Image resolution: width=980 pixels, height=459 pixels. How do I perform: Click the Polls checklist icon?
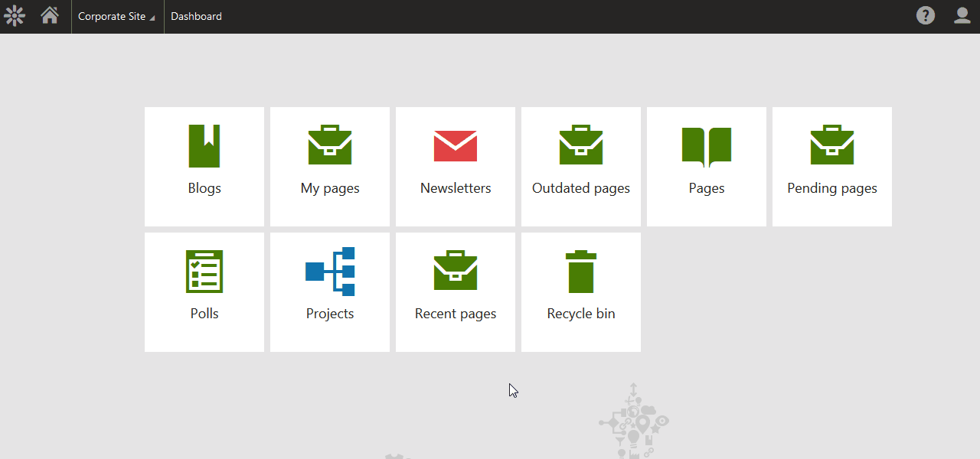204,271
